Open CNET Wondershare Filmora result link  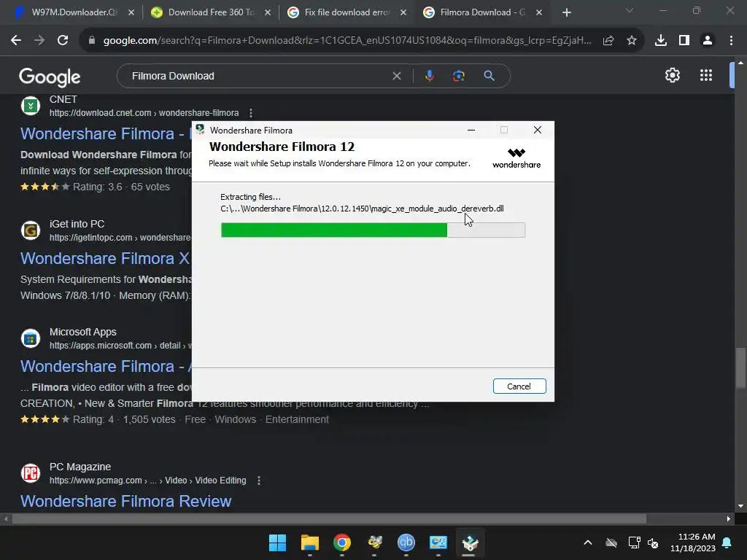pyautogui.click(x=105, y=133)
